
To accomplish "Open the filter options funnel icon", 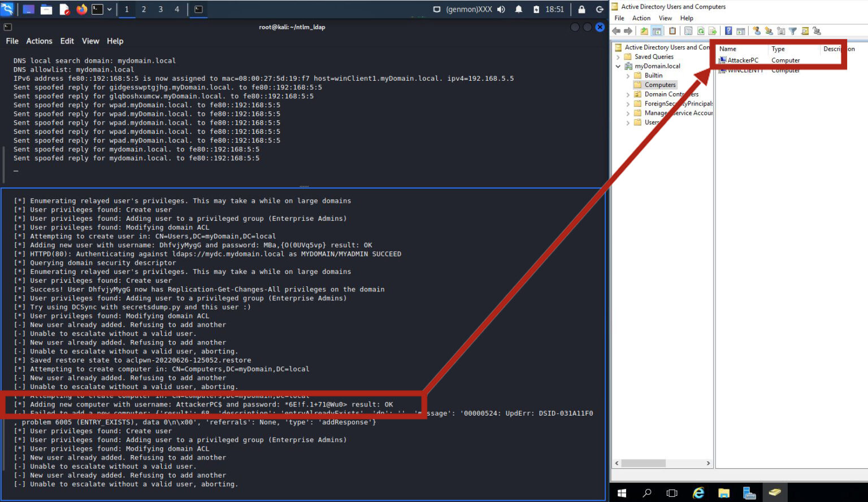I will 792,30.
